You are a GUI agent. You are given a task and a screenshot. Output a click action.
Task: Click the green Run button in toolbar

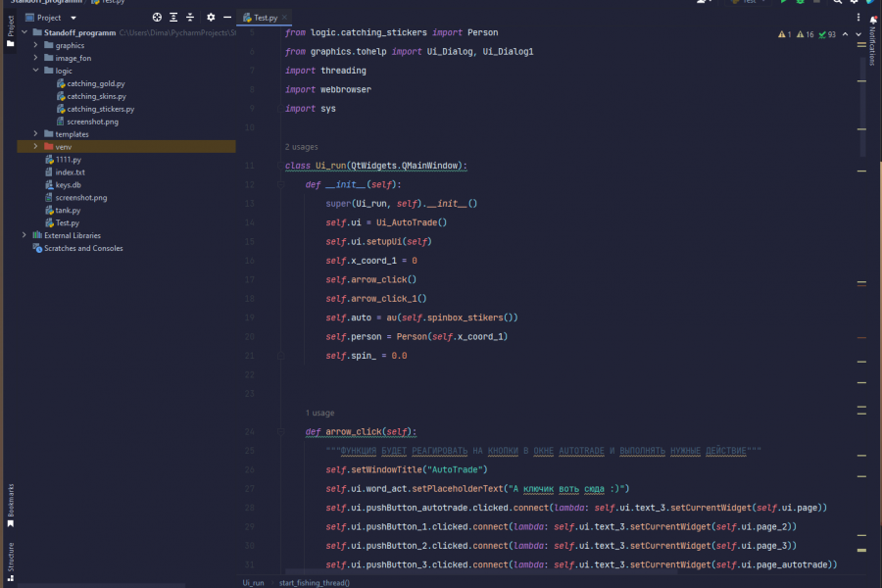(783, 2)
